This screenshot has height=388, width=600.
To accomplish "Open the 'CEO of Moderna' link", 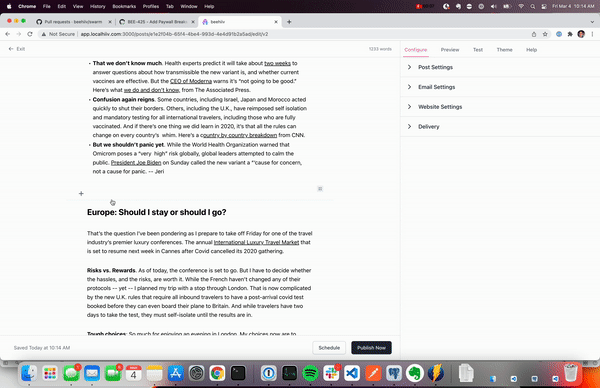I will pyautogui.click(x=191, y=81).
